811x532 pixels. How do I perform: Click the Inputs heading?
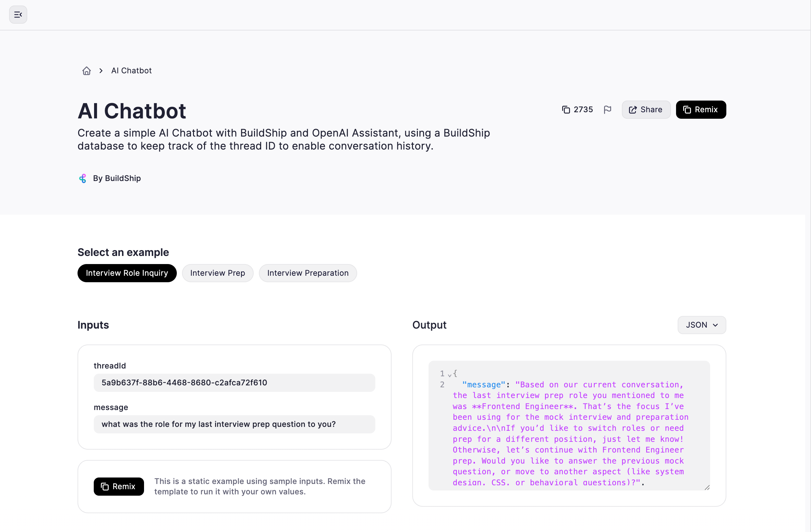(93, 325)
